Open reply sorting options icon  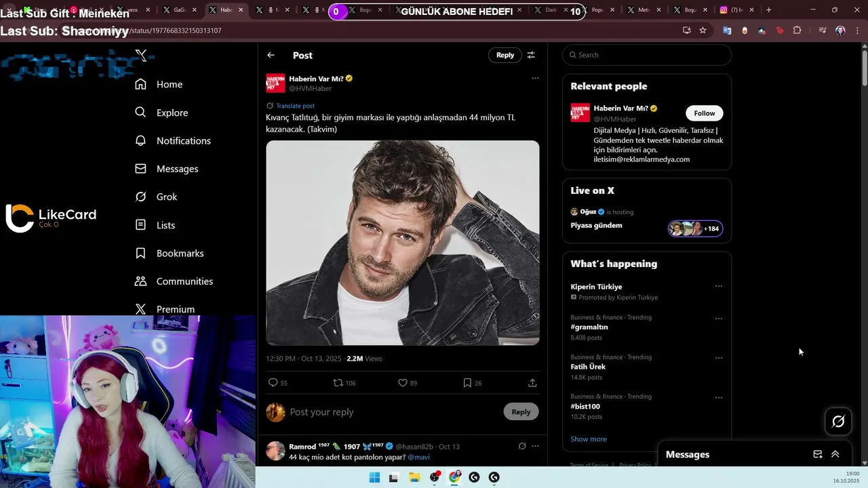click(x=531, y=55)
